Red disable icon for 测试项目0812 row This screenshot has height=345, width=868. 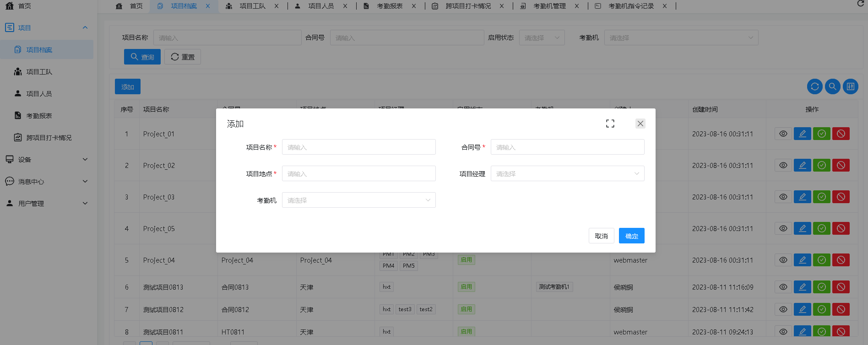[841, 309]
